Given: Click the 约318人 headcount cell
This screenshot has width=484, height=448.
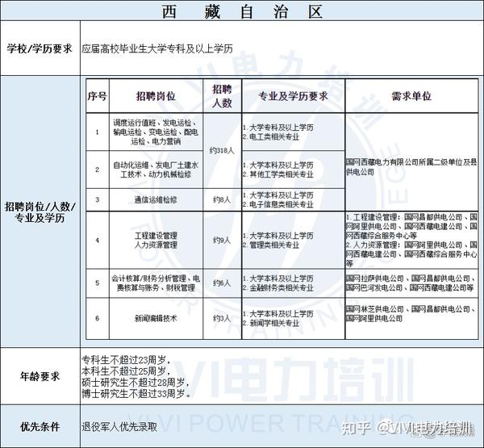Looking at the screenshot, I should click(x=222, y=151).
